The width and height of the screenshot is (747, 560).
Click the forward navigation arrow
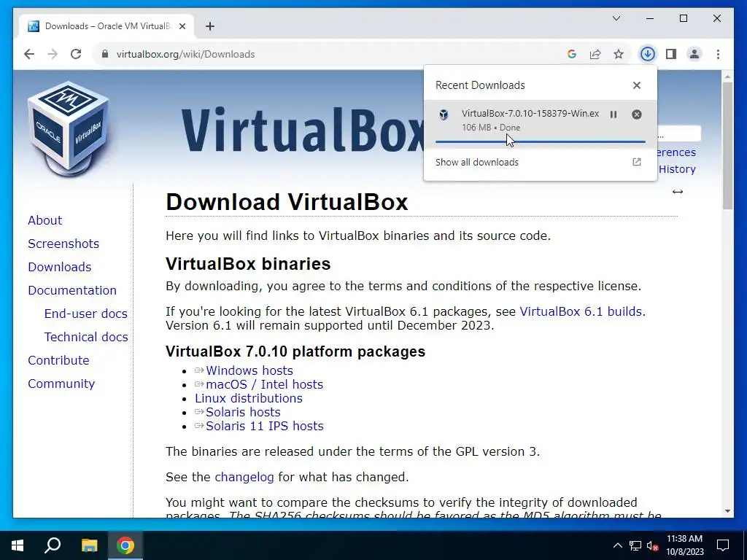(53, 54)
